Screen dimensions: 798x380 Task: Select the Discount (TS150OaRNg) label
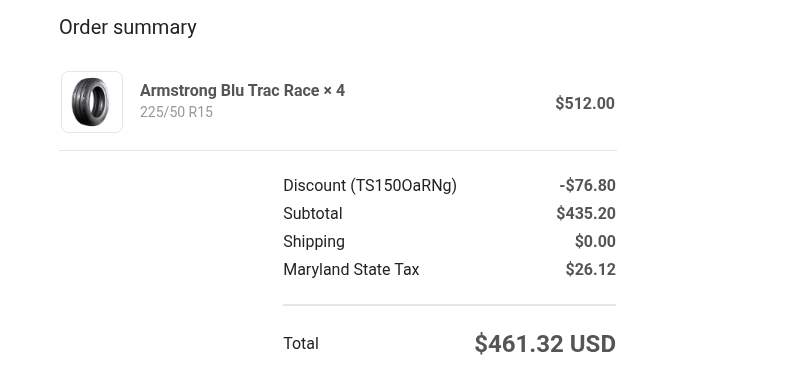(x=369, y=185)
